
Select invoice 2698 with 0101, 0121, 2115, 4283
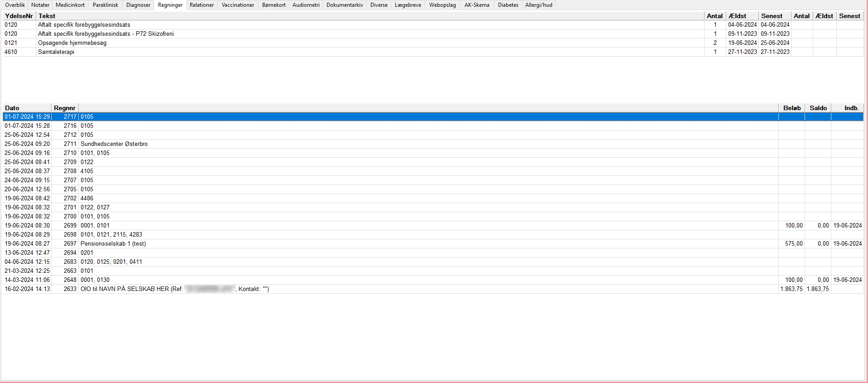pyautogui.click(x=433, y=235)
